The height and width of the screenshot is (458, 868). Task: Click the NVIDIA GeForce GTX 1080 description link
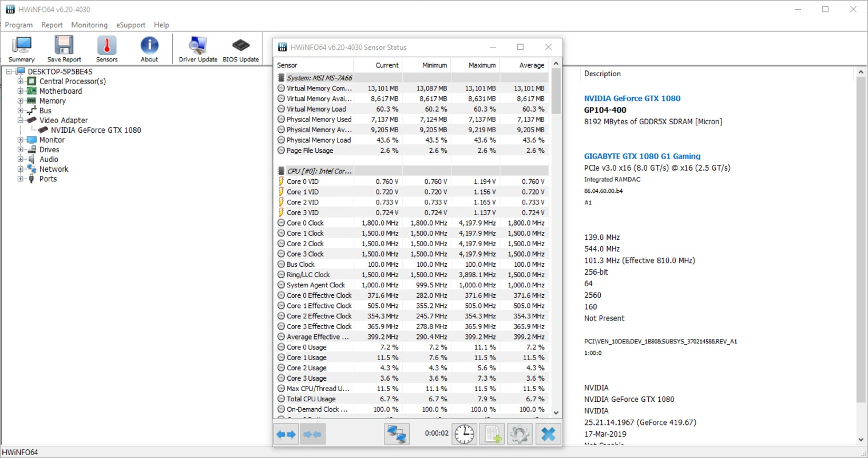pos(632,98)
